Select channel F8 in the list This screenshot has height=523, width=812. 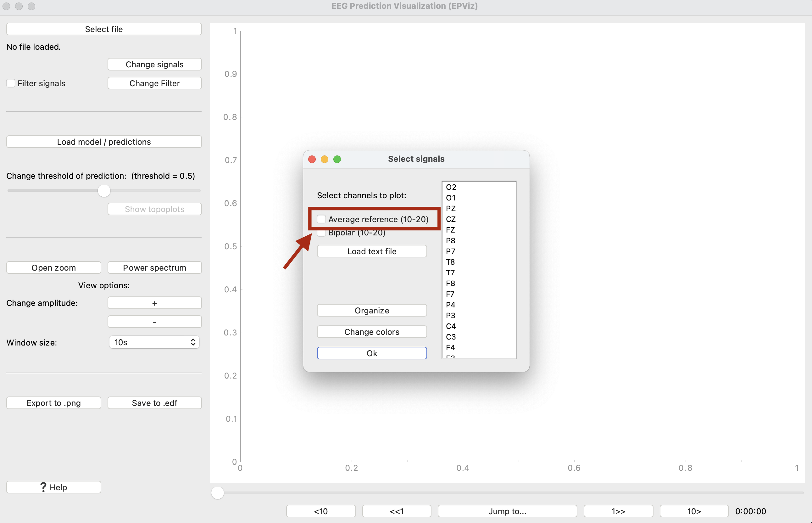(450, 283)
